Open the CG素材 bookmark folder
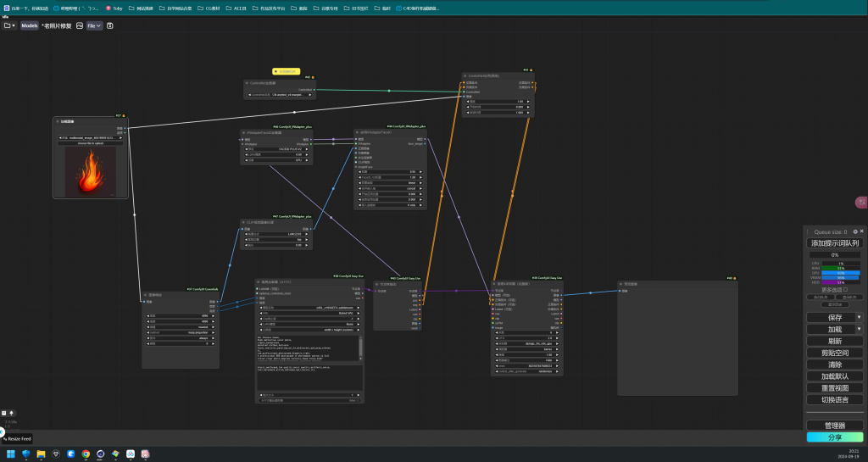 (x=209, y=8)
